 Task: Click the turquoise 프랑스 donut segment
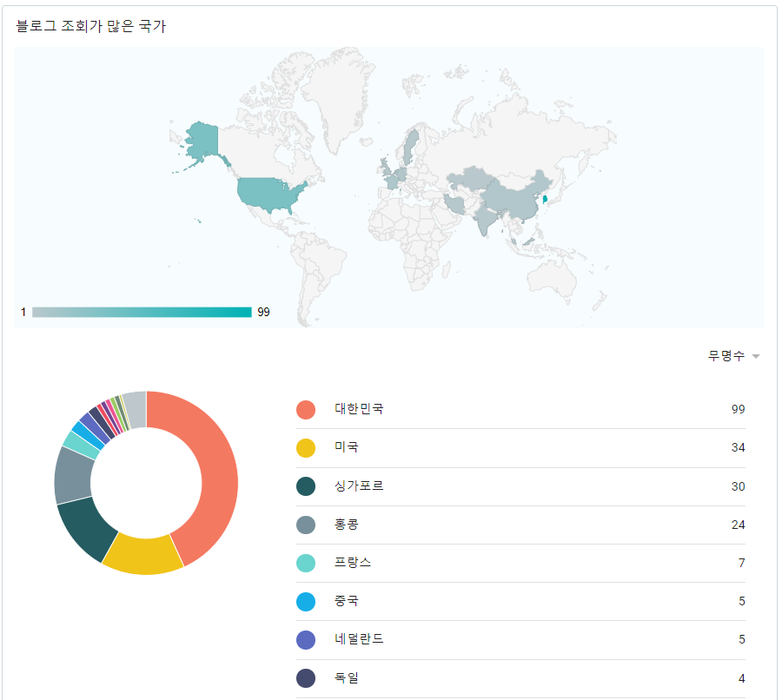pos(81,445)
